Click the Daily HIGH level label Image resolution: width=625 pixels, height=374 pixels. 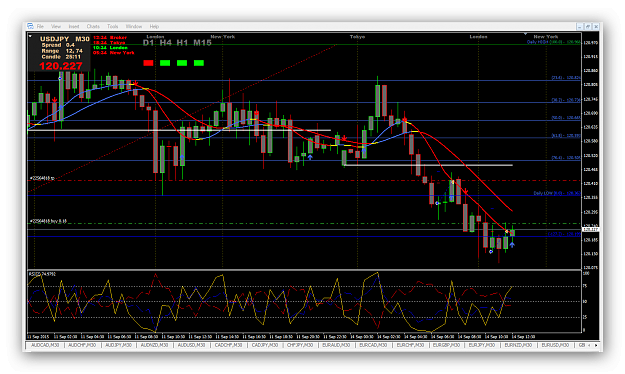pyautogui.click(x=553, y=42)
